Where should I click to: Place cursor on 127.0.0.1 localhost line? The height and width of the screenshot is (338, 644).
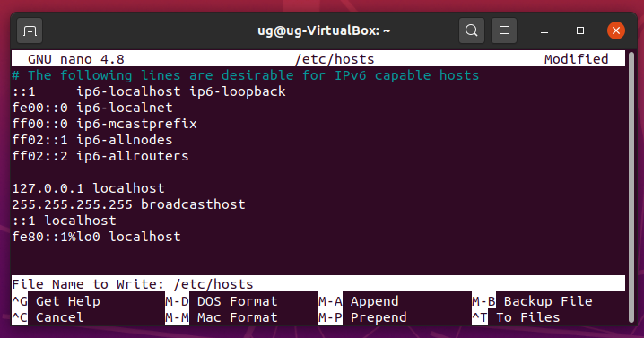[88, 188]
